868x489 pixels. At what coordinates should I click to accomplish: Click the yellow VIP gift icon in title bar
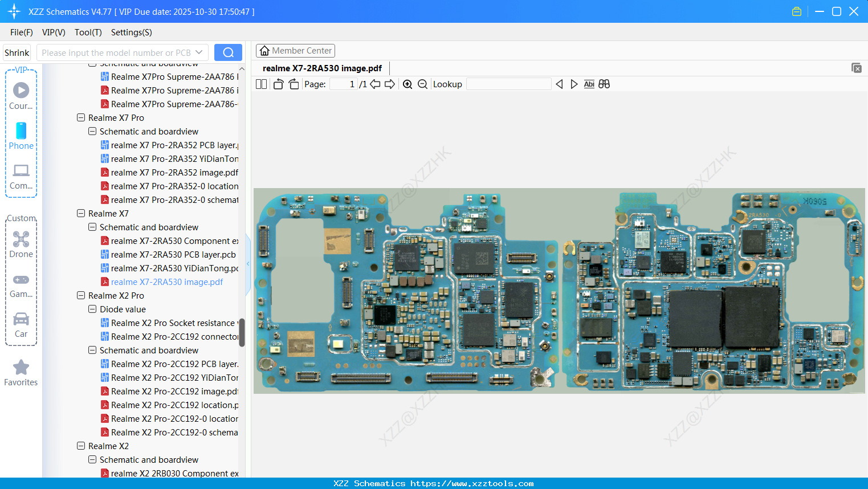[797, 11]
